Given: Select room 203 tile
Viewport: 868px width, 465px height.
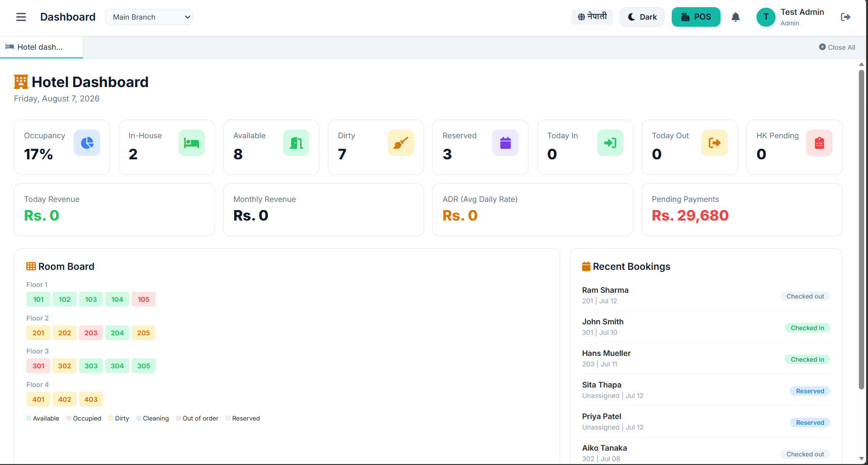Looking at the screenshot, I should pos(91,333).
